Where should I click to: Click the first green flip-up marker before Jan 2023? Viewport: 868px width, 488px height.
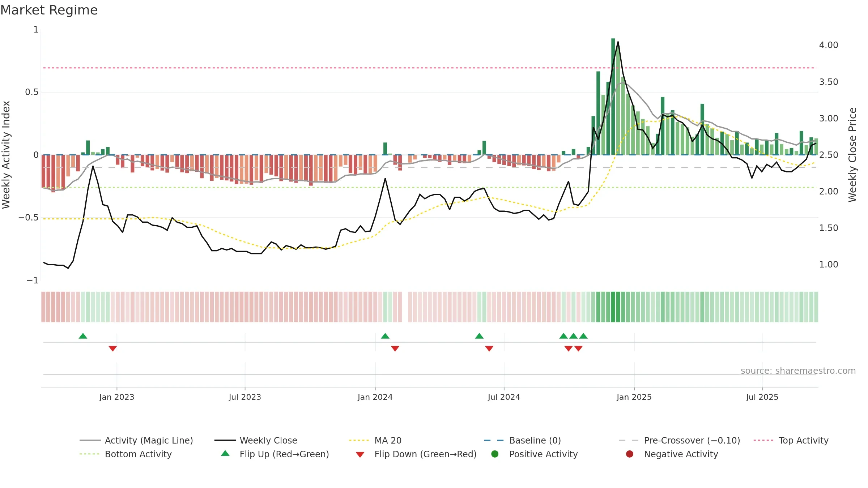(83, 336)
